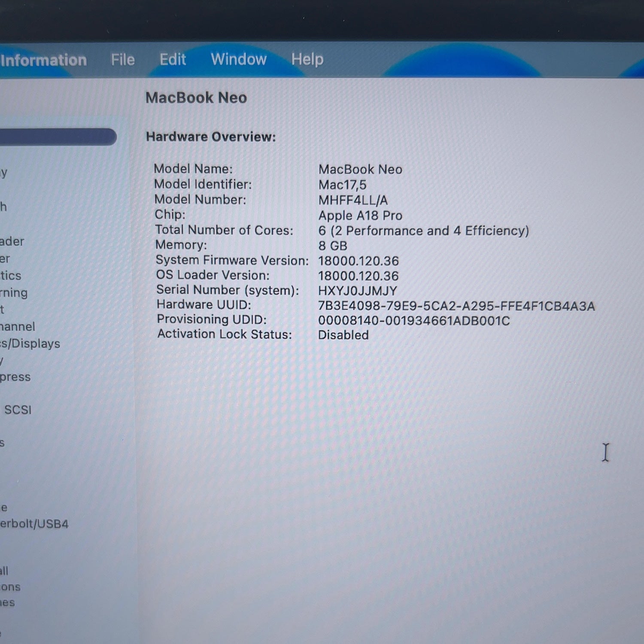
Task: Click the 'Total Number of Cores:' label
Action: [x=224, y=230]
